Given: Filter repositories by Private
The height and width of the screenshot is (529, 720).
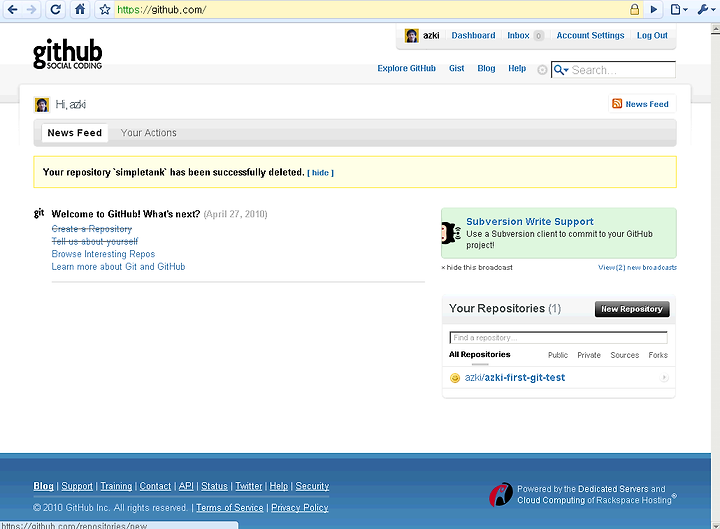Looking at the screenshot, I should click(589, 355).
